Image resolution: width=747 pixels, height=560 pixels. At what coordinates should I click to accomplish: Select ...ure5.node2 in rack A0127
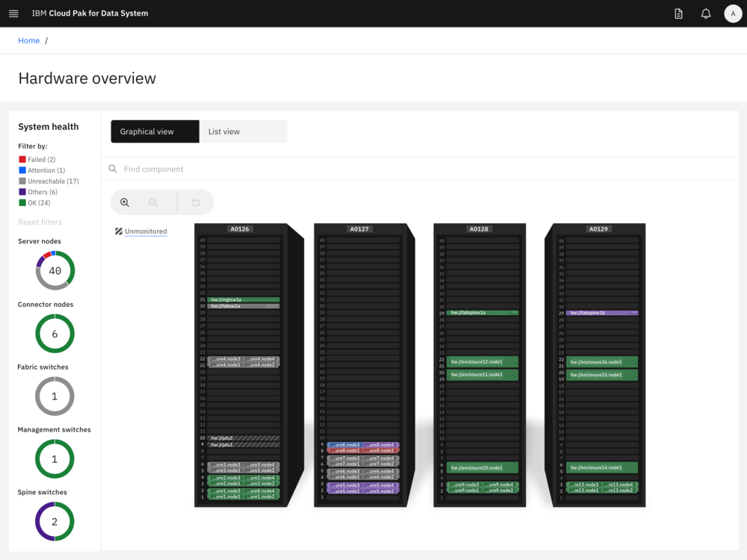pyautogui.click(x=381, y=491)
